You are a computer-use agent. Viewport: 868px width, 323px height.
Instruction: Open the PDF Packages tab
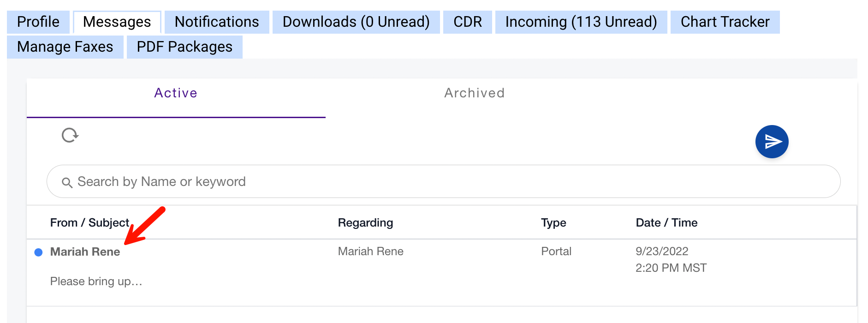tap(184, 47)
